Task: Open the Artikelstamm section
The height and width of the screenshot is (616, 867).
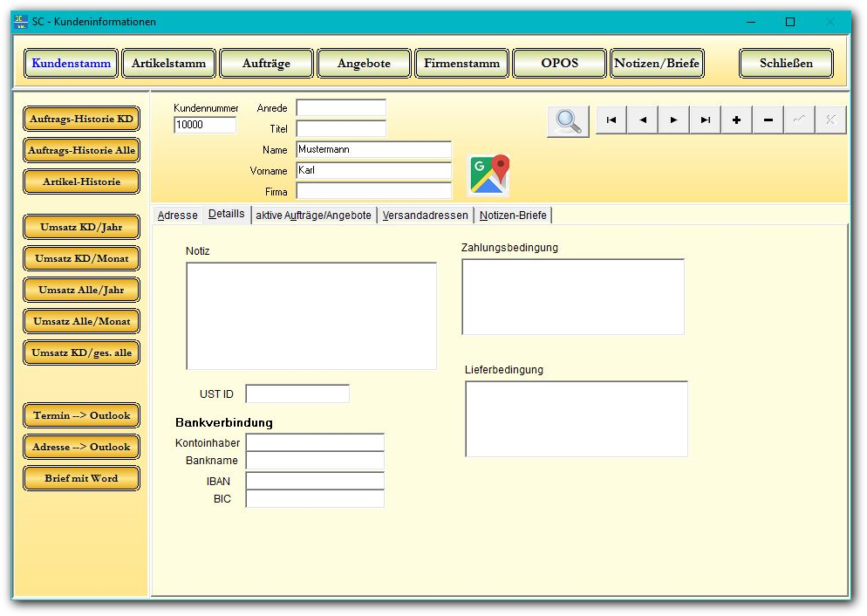Action: click(169, 64)
